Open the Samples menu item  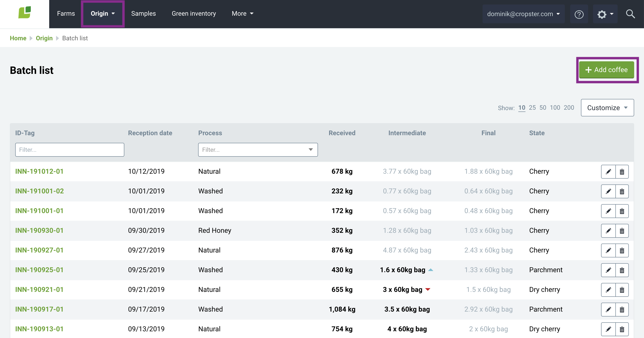pos(144,13)
